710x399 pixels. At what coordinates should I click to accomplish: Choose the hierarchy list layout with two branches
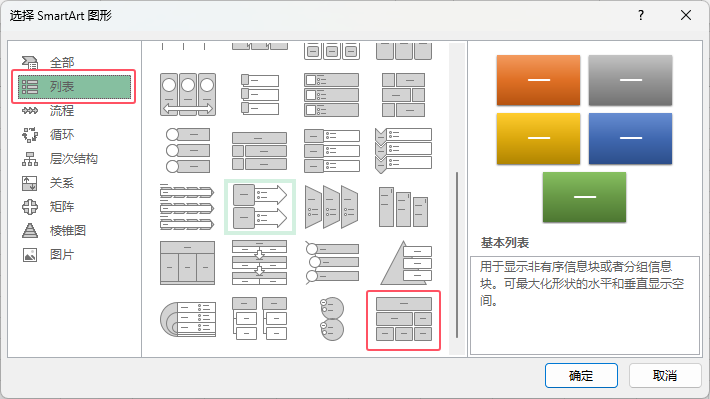point(259,319)
